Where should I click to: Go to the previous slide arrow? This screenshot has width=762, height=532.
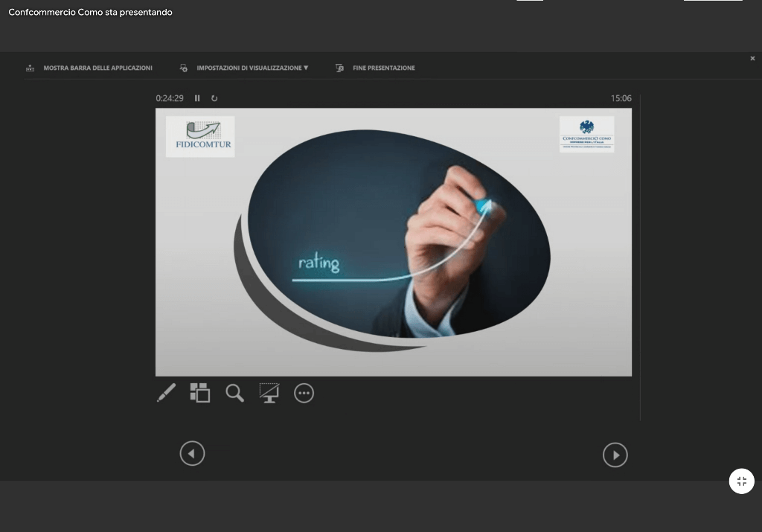click(x=192, y=453)
